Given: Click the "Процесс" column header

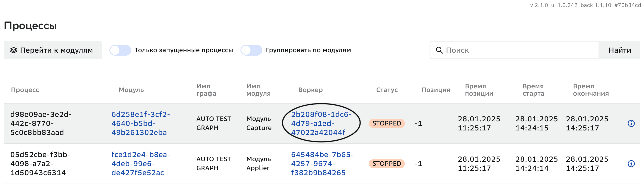Looking at the screenshot, I should [25, 90].
